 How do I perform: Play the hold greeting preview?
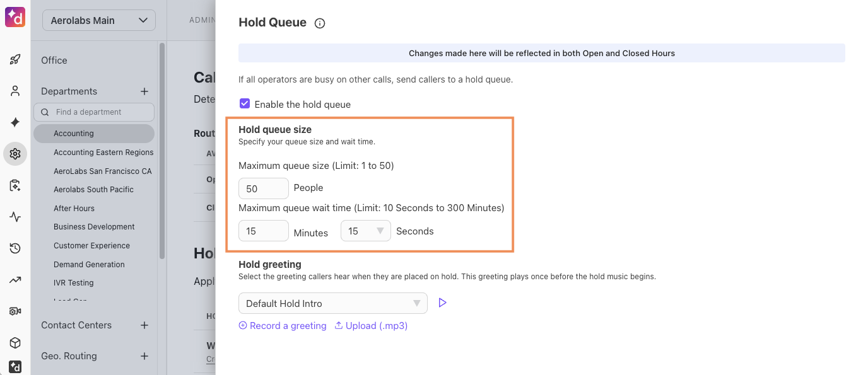click(442, 303)
